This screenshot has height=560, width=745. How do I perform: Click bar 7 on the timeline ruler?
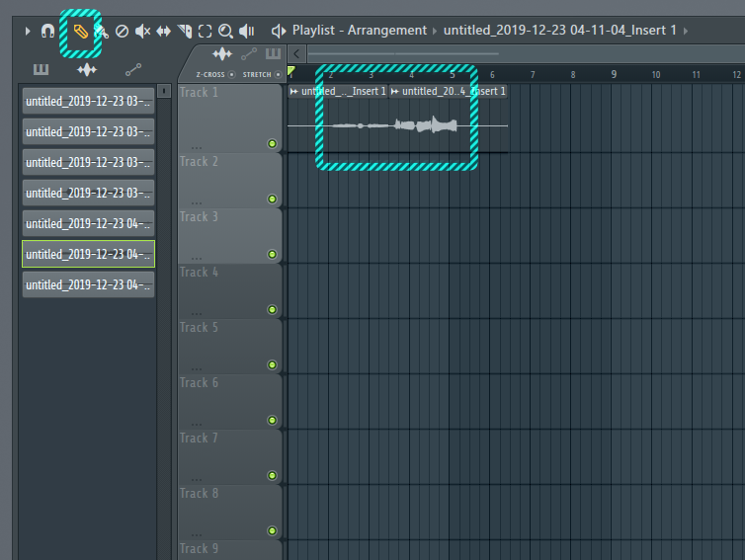click(x=533, y=75)
